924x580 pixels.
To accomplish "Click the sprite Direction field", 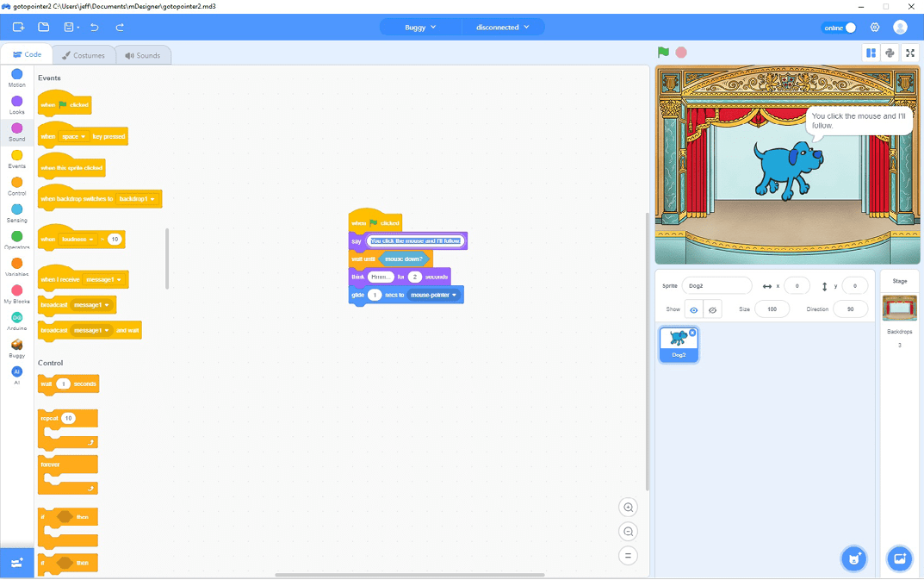I will click(850, 309).
